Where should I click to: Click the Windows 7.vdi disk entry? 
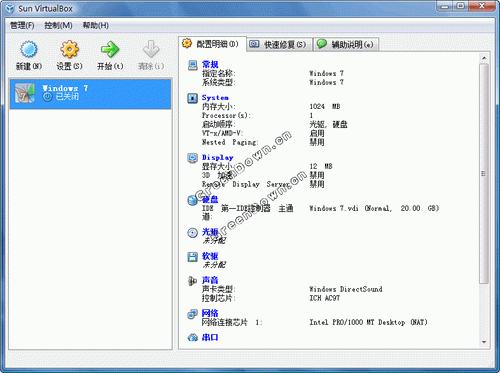[374, 209]
